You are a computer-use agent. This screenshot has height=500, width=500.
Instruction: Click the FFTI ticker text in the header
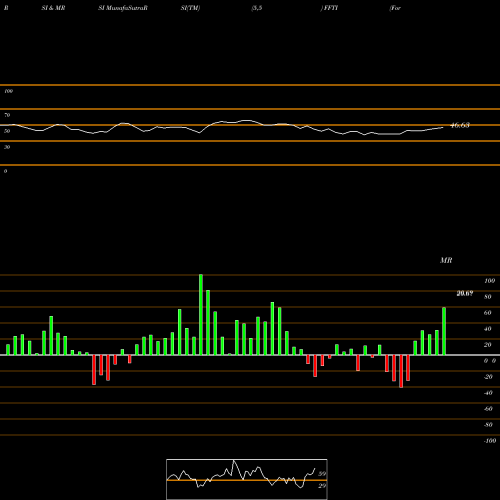(x=331, y=8)
